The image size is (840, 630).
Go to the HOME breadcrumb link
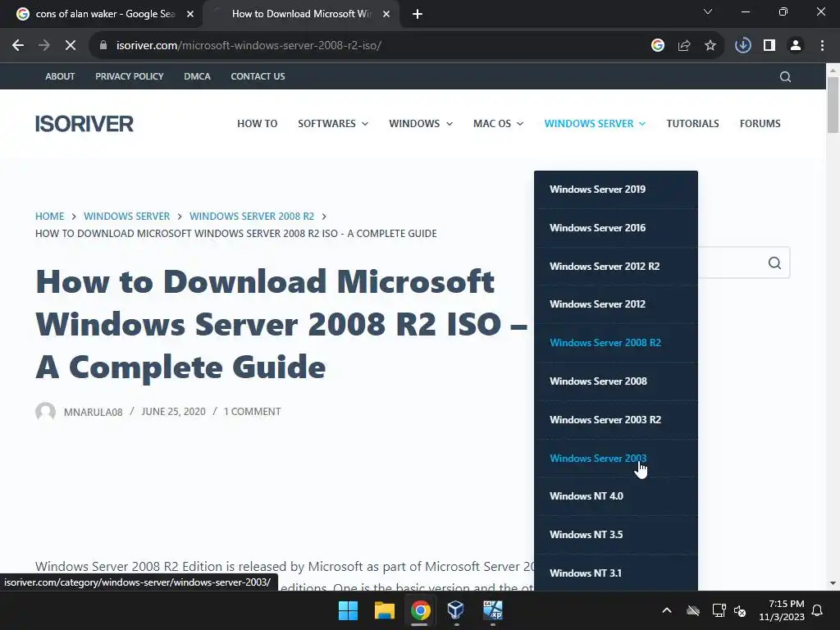coord(50,217)
